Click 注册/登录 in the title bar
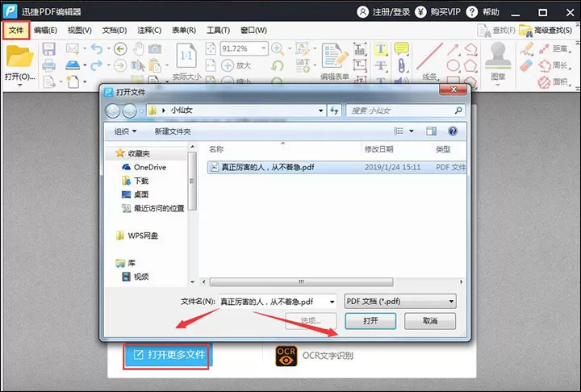The image size is (581, 392). (383, 12)
